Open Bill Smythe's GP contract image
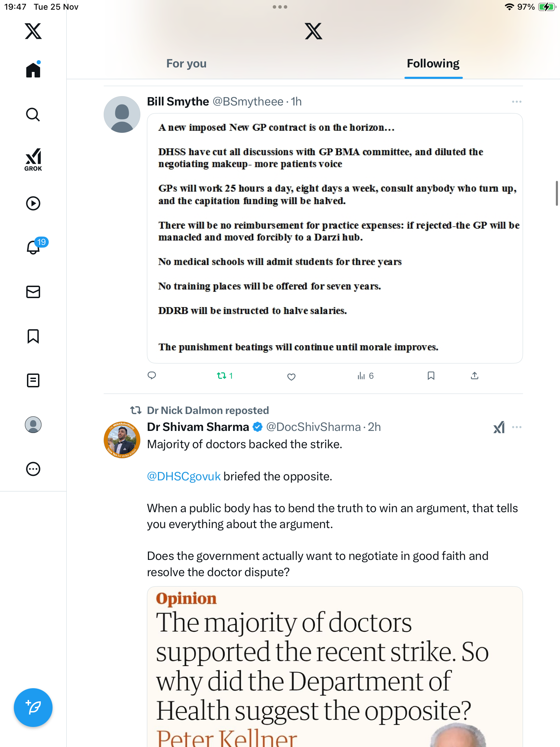 tap(335, 238)
